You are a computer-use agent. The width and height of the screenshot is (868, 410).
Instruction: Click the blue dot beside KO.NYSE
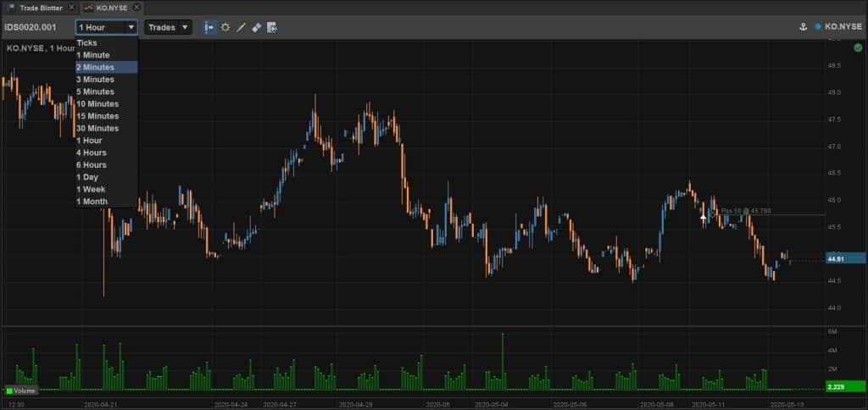pos(818,26)
